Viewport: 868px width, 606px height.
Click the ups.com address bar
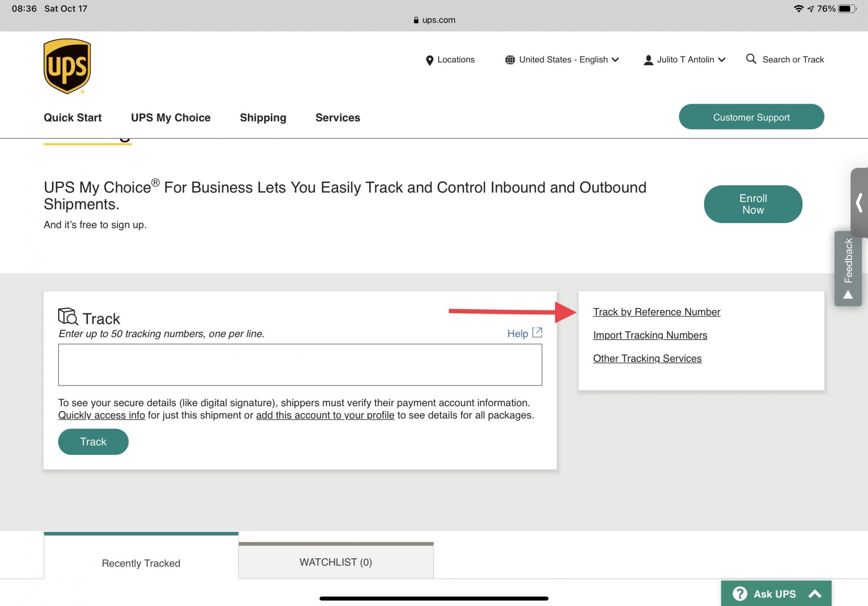[x=434, y=20]
